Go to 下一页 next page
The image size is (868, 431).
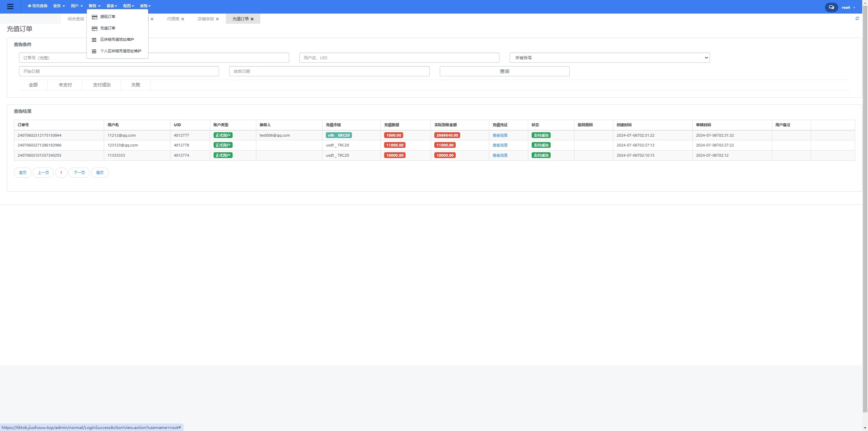pos(79,173)
